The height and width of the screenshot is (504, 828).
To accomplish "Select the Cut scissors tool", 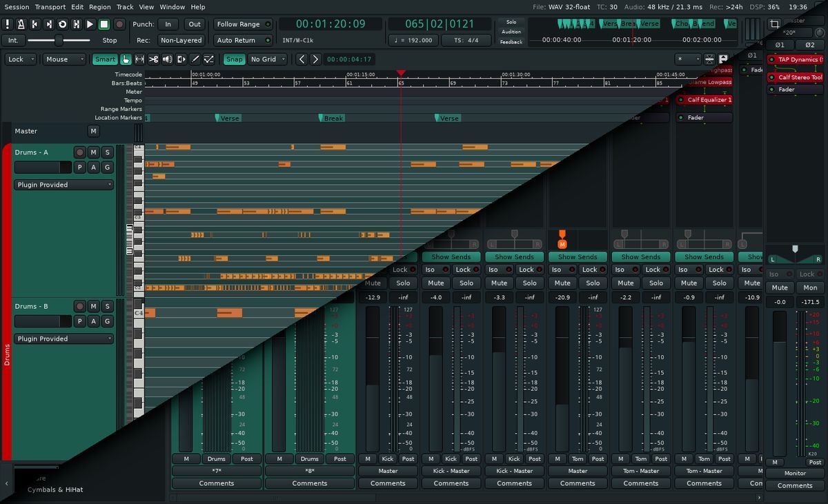I will point(153,59).
